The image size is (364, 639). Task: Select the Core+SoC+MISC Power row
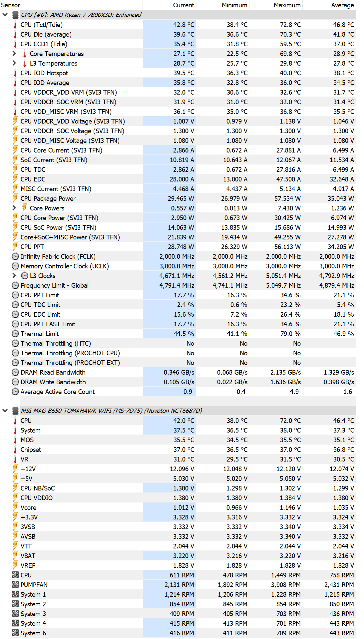(178, 237)
